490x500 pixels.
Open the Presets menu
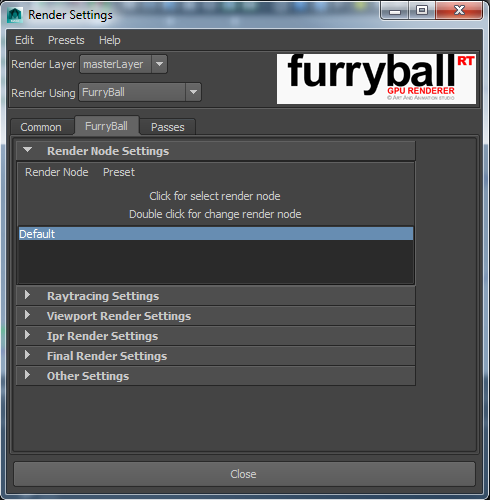coord(66,40)
